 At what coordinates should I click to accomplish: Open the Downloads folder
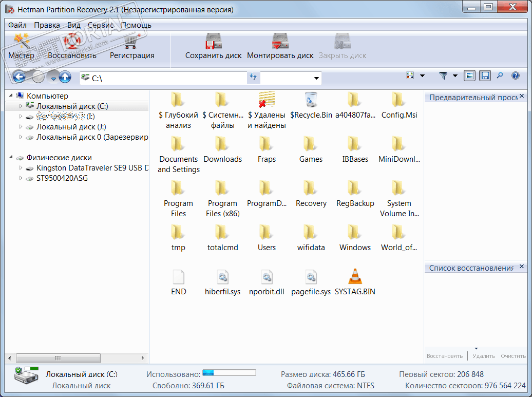(x=222, y=149)
